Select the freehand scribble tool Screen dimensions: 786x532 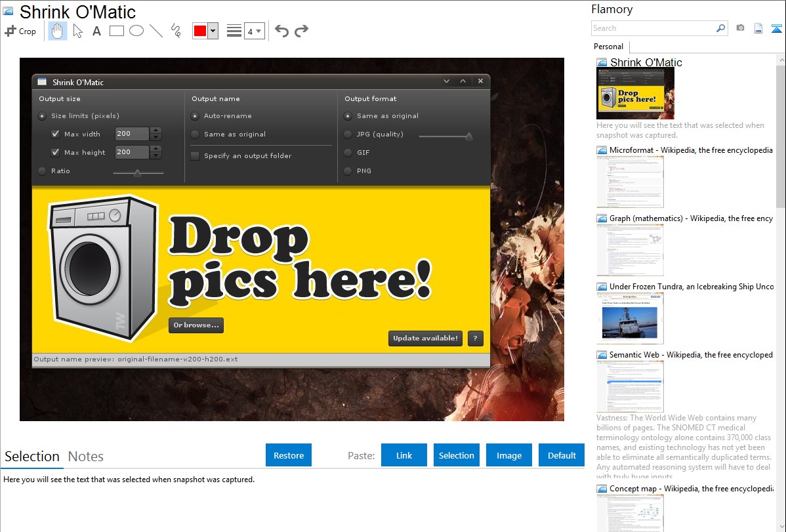176,31
